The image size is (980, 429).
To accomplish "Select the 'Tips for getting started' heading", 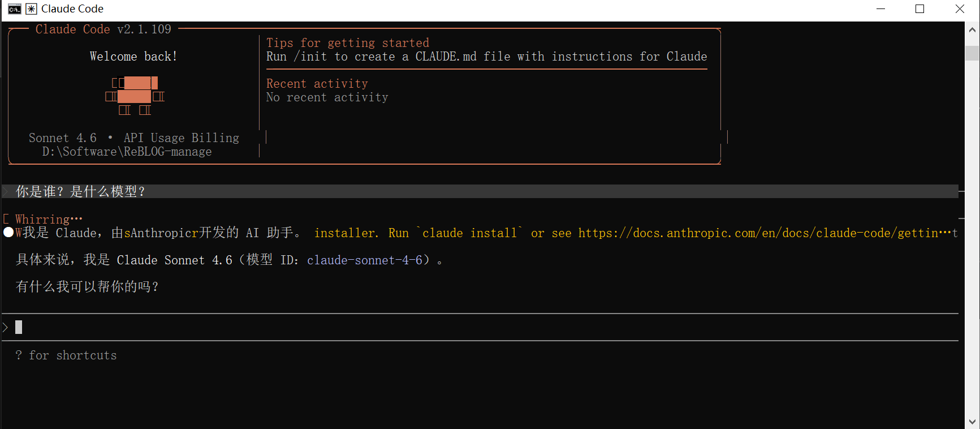I will click(x=347, y=43).
